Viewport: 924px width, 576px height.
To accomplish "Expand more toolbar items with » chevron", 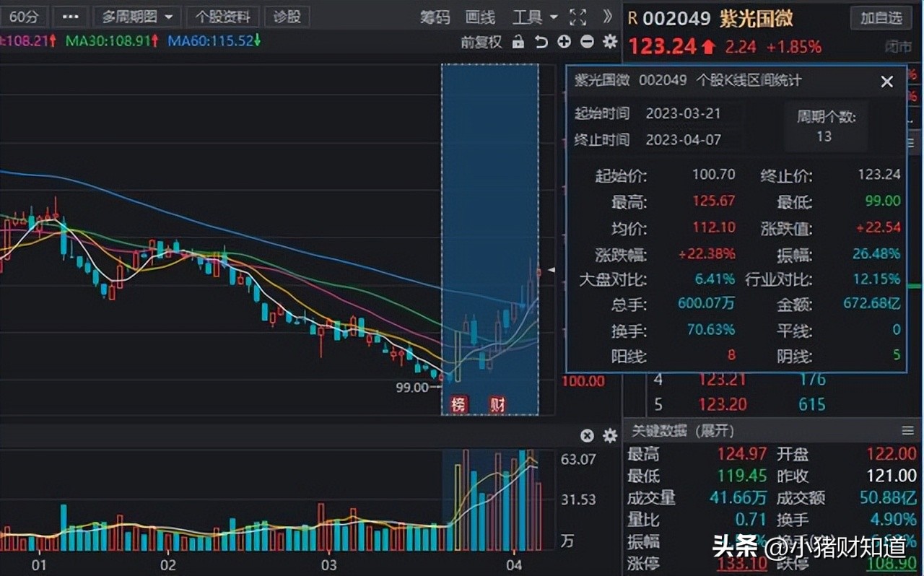I will click(x=608, y=17).
